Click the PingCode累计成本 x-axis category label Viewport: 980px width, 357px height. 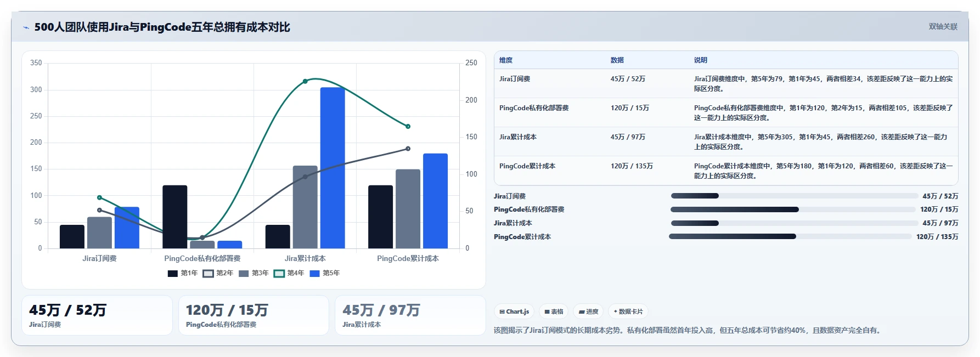408,258
